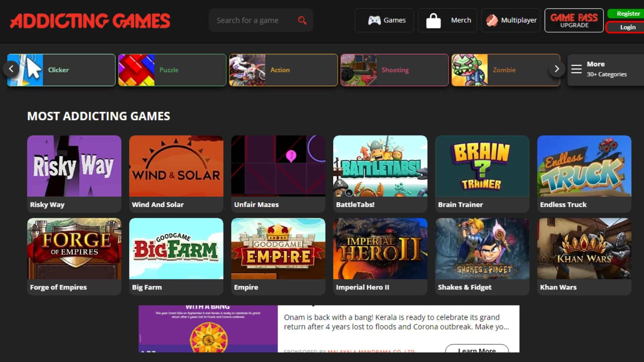644x362 pixels.
Task: Open the Forge of Empires thumbnail
Action: tap(74, 249)
